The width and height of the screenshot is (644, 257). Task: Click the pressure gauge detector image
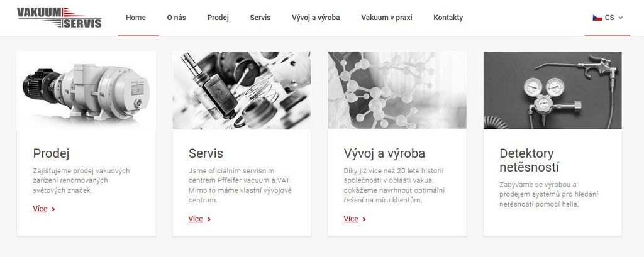click(x=552, y=90)
